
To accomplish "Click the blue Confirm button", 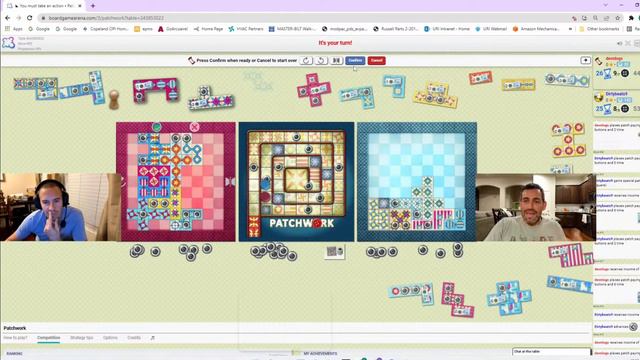I will click(355, 60).
